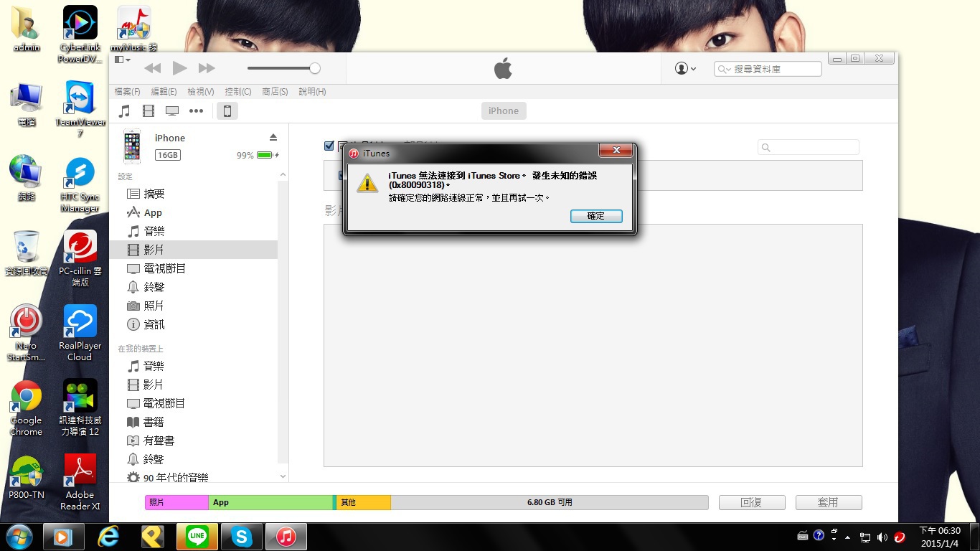Click the 套用 button
The height and width of the screenshot is (551, 980).
(x=829, y=502)
